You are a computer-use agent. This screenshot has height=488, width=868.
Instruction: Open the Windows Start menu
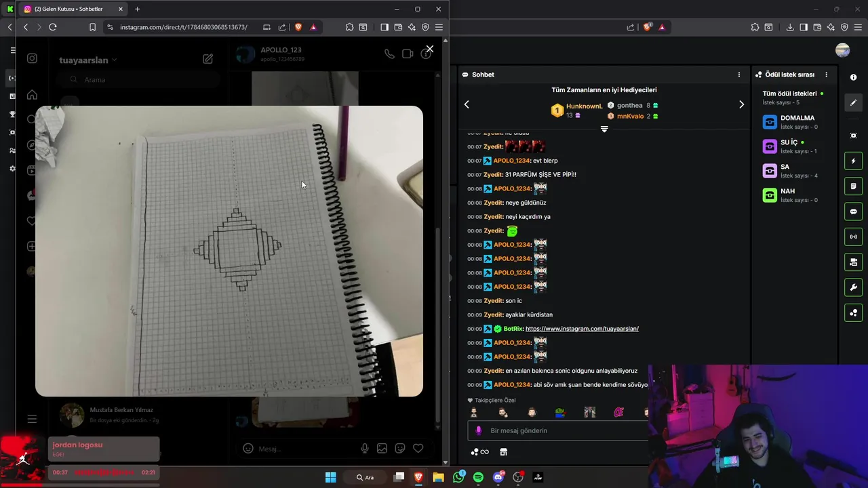330,477
